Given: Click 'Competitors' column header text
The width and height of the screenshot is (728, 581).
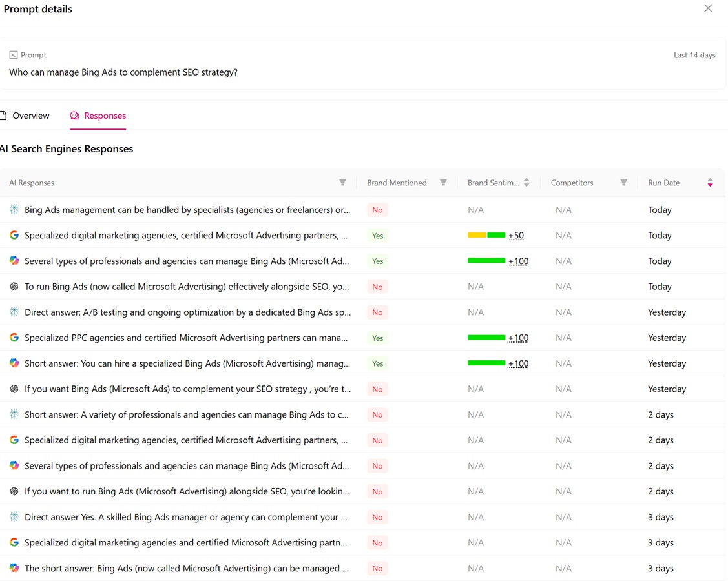Looking at the screenshot, I should tap(572, 183).
